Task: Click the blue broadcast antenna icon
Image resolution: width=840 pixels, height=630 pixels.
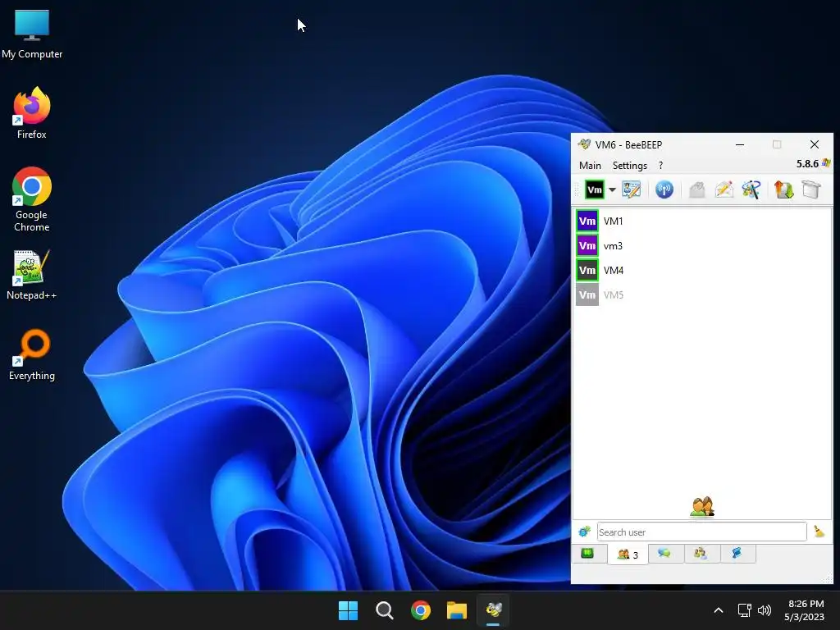Action: pyautogui.click(x=664, y=189)
